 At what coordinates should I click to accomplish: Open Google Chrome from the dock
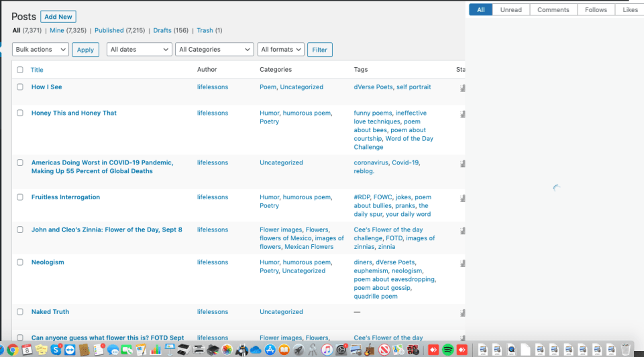click(12, 350)
